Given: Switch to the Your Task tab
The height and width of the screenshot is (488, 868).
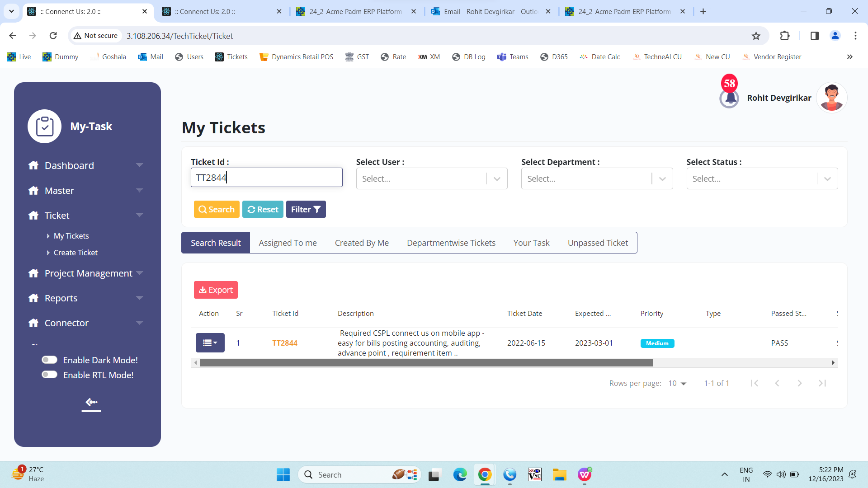Looking at the screenshot, I should pos(532,243).
